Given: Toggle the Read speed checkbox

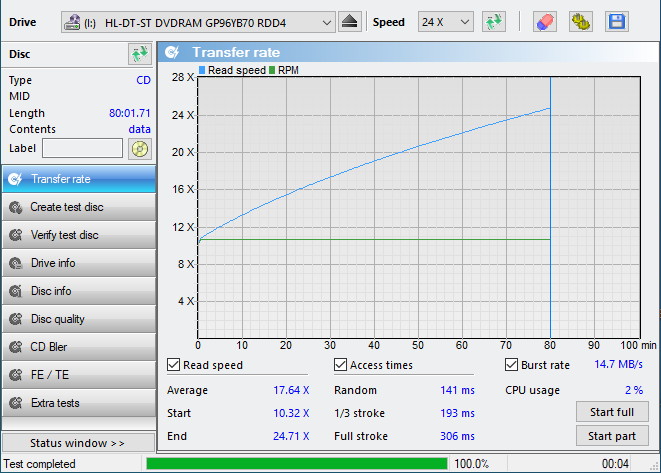Looking at the screenshot, I should coord(173,365).
